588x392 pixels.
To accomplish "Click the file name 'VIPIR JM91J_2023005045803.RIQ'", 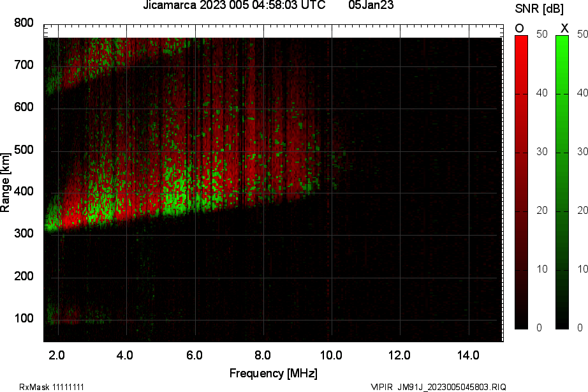I will tap(438, 387).
